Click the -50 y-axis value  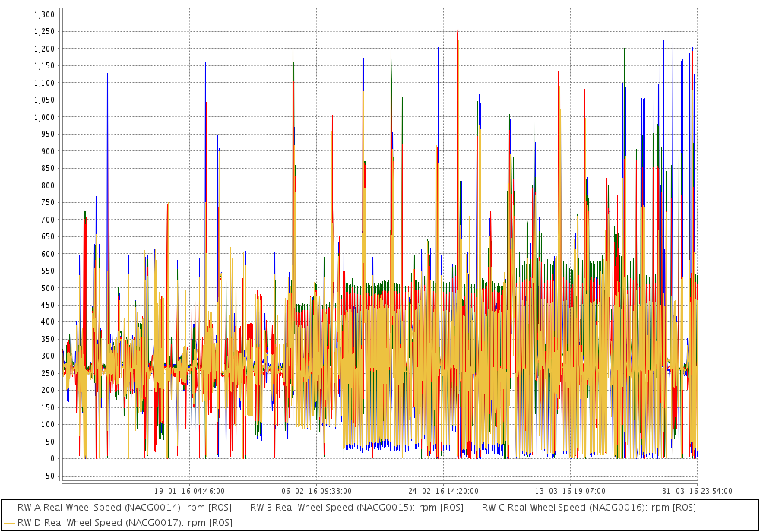point(49,476)
